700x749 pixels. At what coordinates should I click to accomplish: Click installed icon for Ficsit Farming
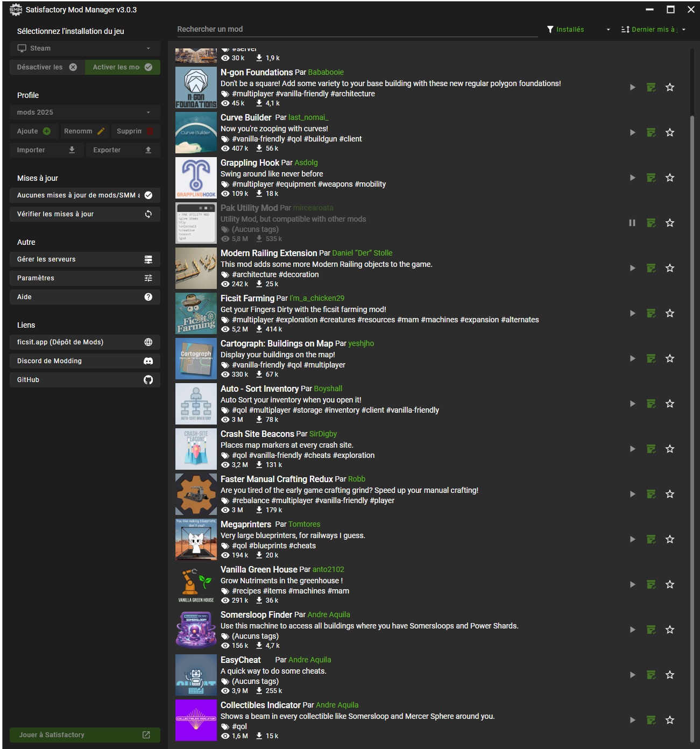[651, 313]
